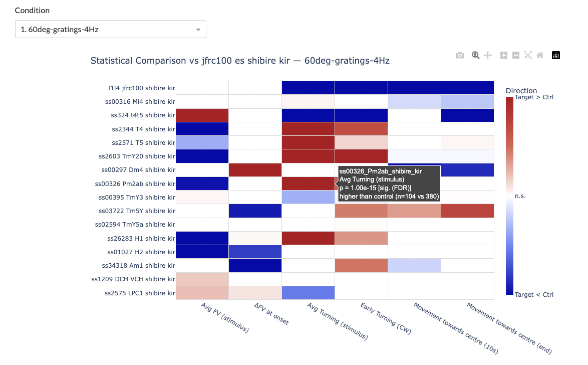This screenshot has width=588, height=365.
Task: Select the Zoom tool in the modebar
Action: click(x=475, y=56)
